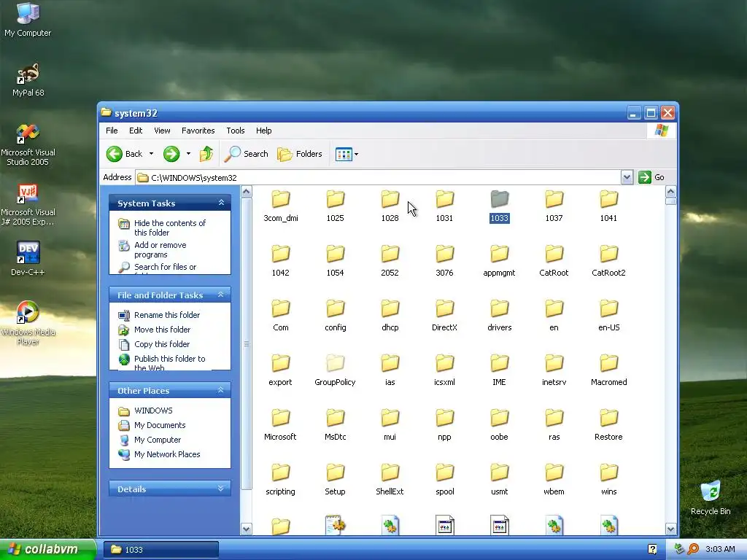Open the My Computer desktop icon

28,20
